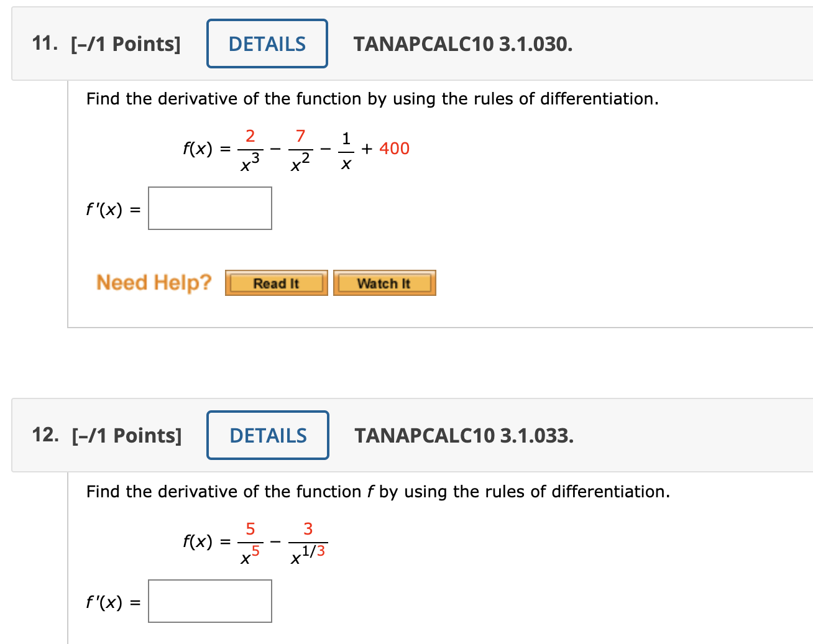Click the points indicator for problem 11
Viewport: 813px width, 644px height.
pyautogui.click(x=126, y=44)
